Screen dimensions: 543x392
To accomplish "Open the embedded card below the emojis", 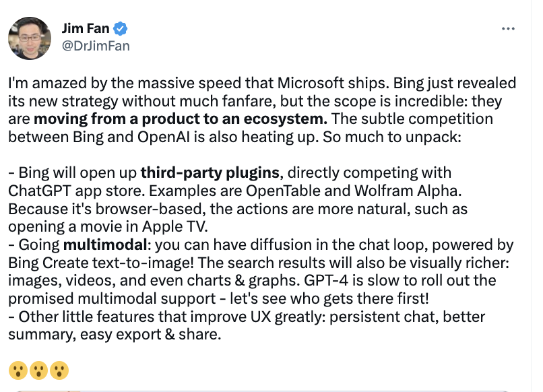I will (269, 389).
